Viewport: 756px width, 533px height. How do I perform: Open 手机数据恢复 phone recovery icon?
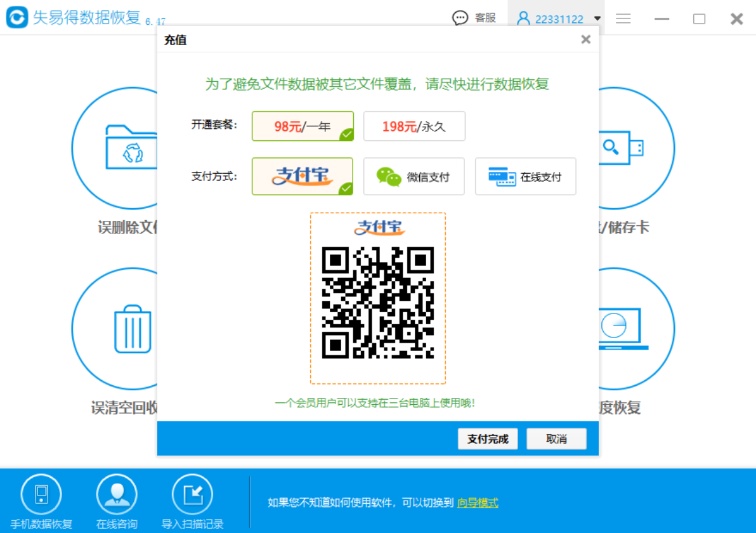[x=41, y=494]
